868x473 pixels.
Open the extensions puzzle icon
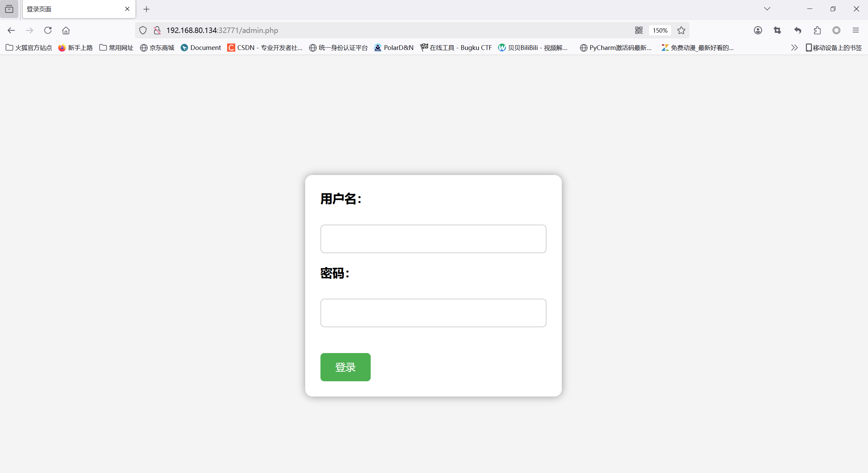(x=817, y=30)
